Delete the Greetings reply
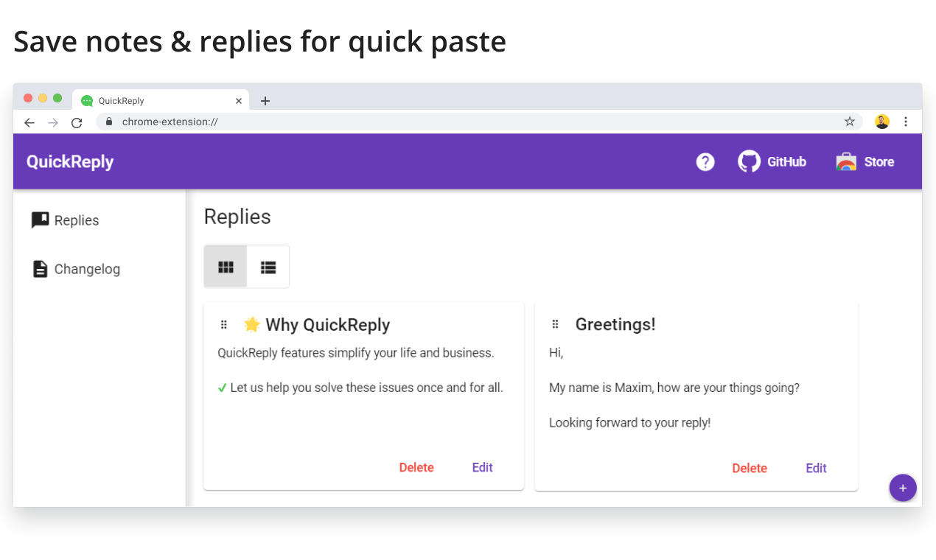Viewport: 936px width, 560px height. pos(749,467)
